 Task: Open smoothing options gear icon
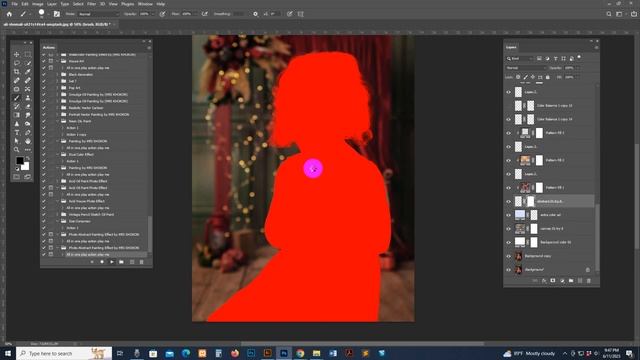(x=255, y=14)
